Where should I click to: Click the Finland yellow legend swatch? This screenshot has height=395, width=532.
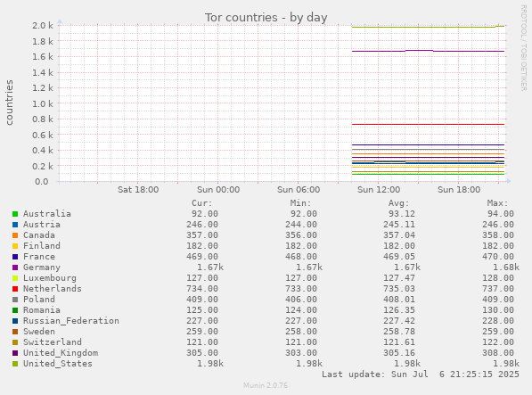15,246
